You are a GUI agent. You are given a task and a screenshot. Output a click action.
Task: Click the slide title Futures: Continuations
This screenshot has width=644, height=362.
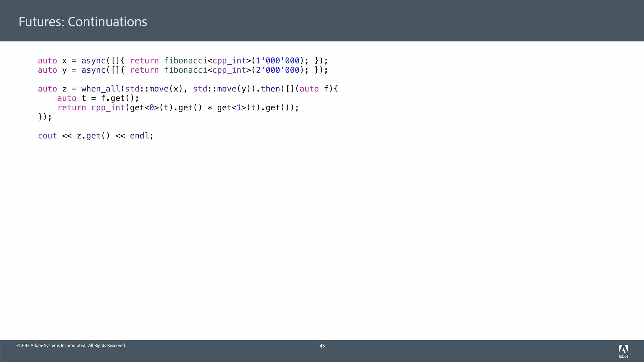(83, 22)
